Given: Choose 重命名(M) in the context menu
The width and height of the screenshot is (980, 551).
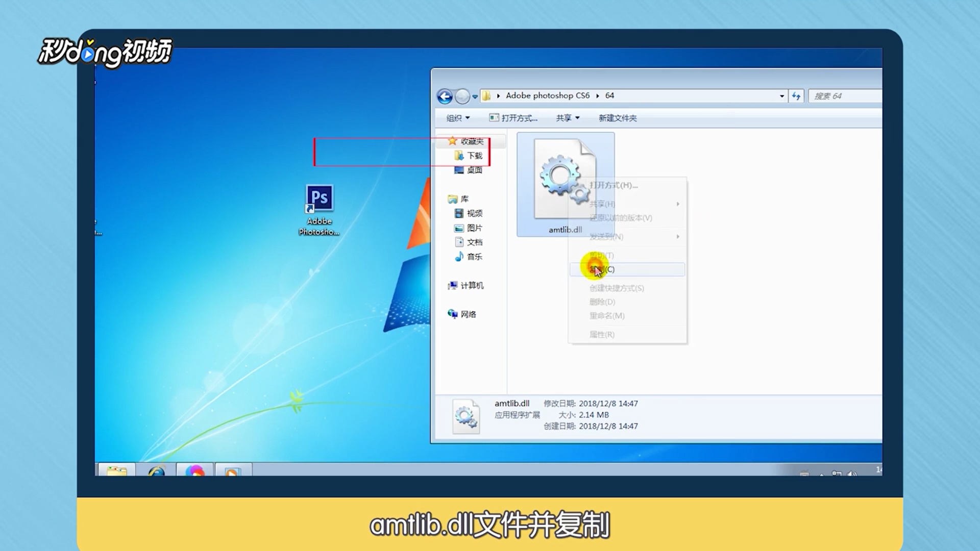Looking at the screenshot, I should pos(627,316).
